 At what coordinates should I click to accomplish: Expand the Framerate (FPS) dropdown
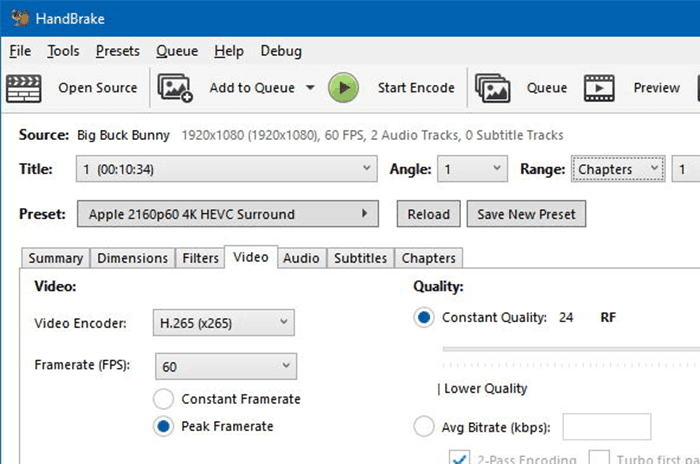225,367
